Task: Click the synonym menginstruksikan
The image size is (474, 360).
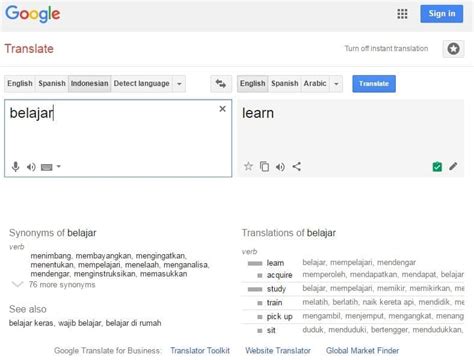Action: click(x=105, y=274)
